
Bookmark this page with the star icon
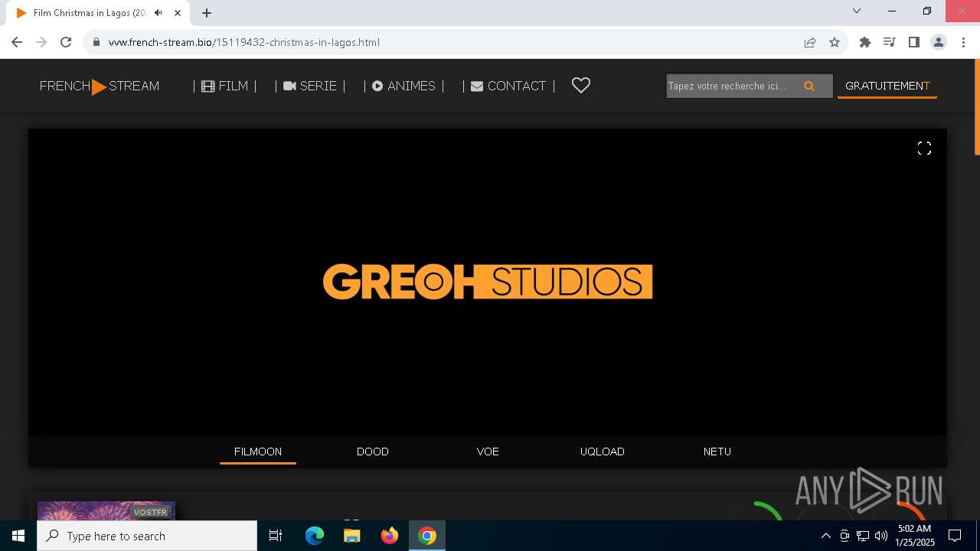(835, 42)
